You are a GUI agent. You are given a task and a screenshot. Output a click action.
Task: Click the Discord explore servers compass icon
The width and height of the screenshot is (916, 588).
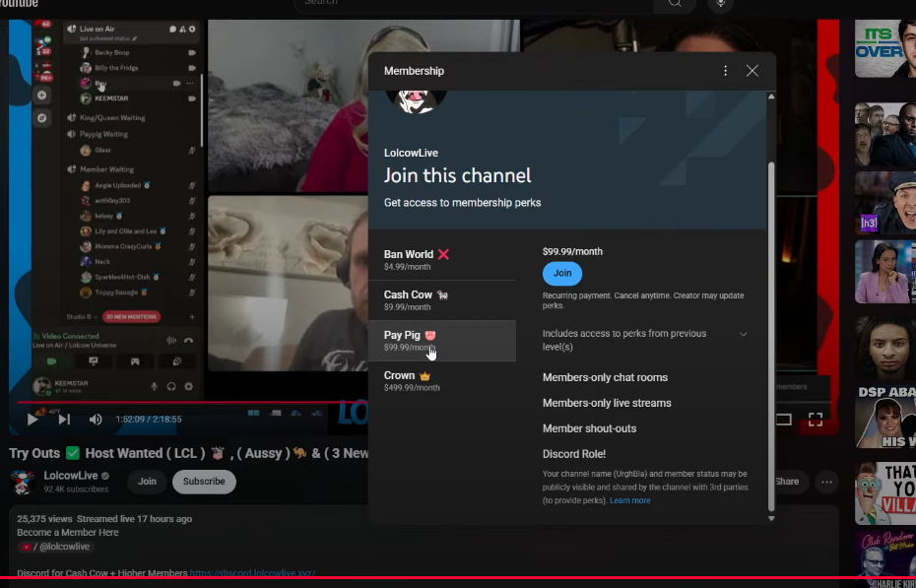tap(42, 118)
